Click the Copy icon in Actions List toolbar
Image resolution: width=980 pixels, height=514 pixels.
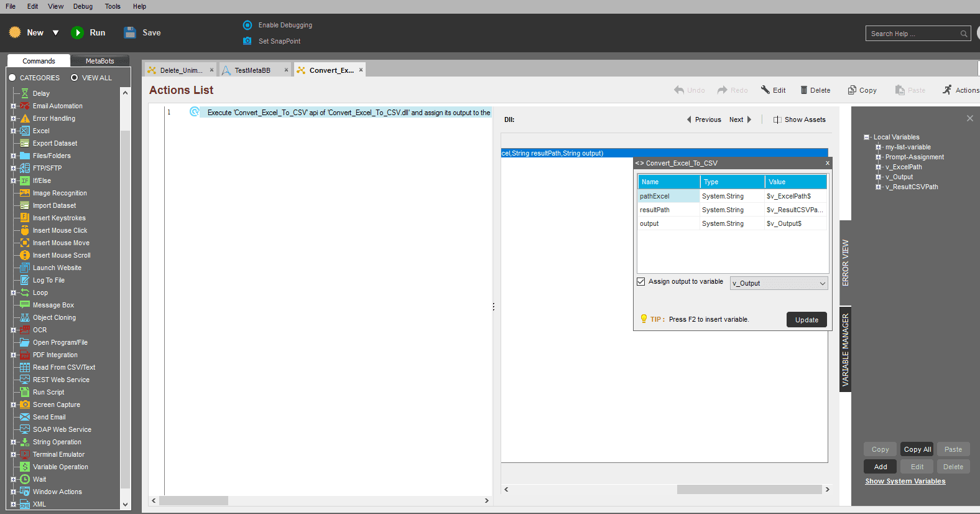tap(852, 90)
